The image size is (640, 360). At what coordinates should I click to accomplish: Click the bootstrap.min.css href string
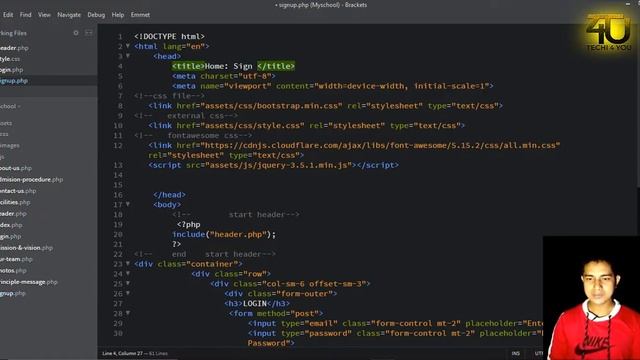[271, 106]
